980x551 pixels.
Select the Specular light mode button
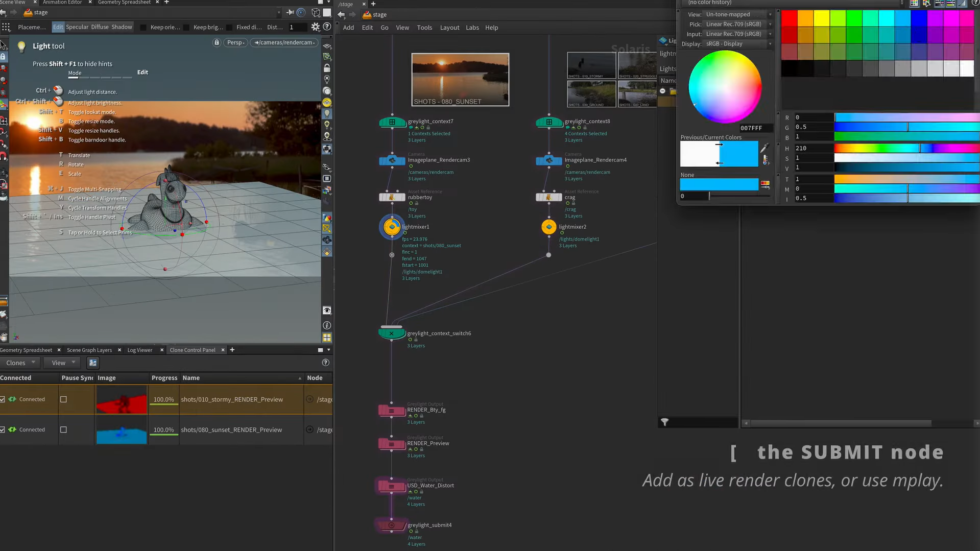[77, 27]
